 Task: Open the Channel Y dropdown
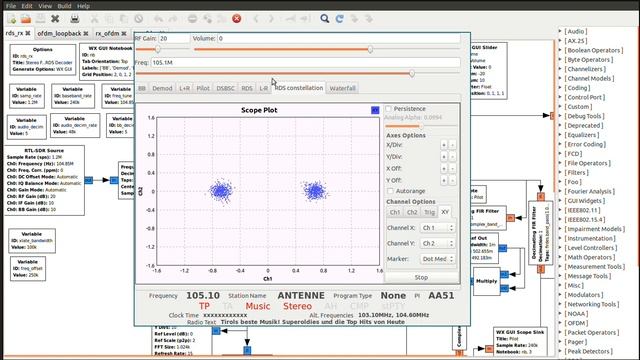pos(438,243)
